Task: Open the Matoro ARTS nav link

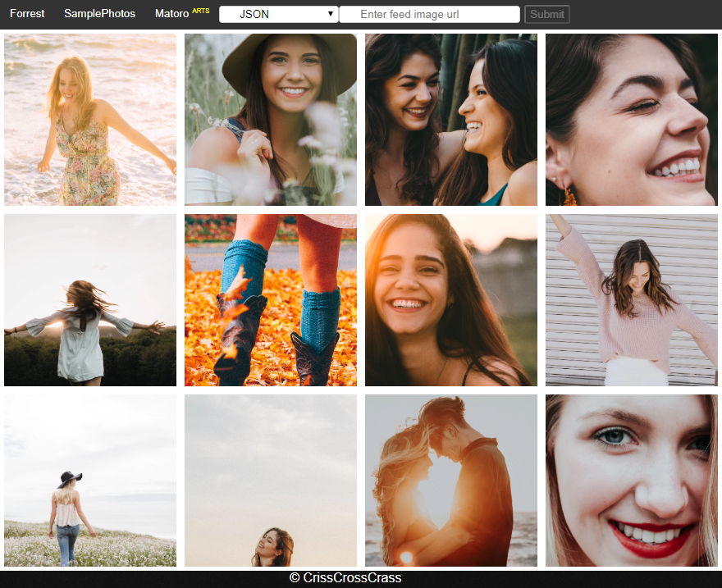Action: tap(182, 13)
